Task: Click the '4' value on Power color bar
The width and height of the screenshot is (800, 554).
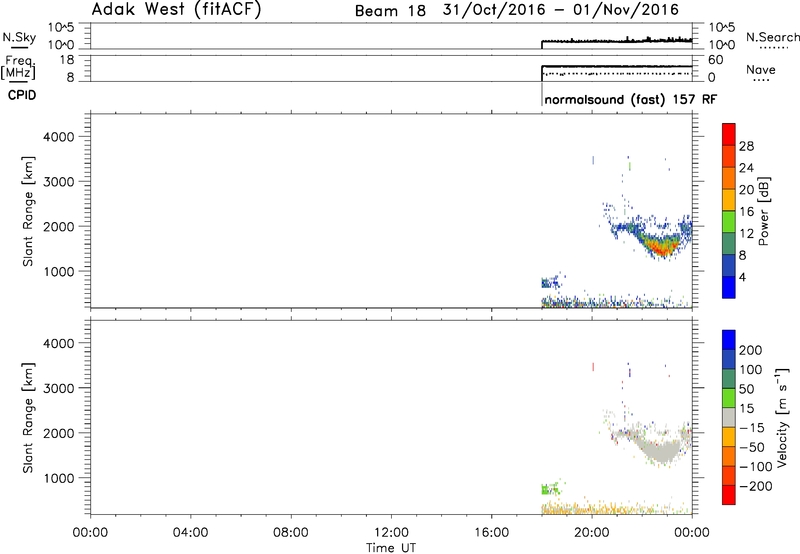Action: click(742, 277)
